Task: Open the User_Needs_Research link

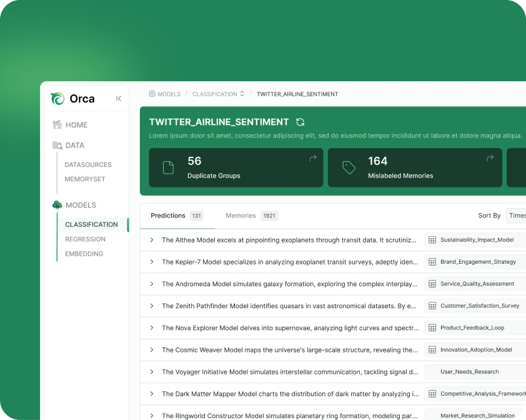Action: (x=469, y=372)
